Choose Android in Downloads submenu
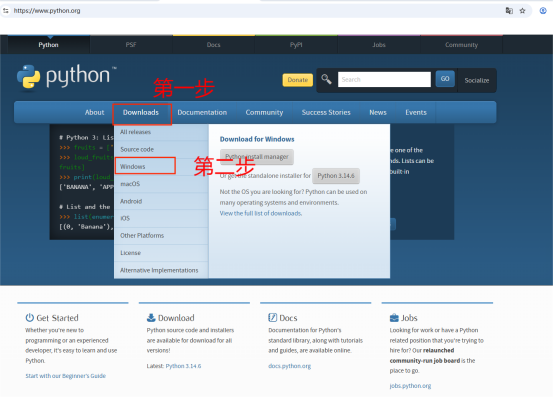This screenshot has width=553, height=398. click(161, 201)
